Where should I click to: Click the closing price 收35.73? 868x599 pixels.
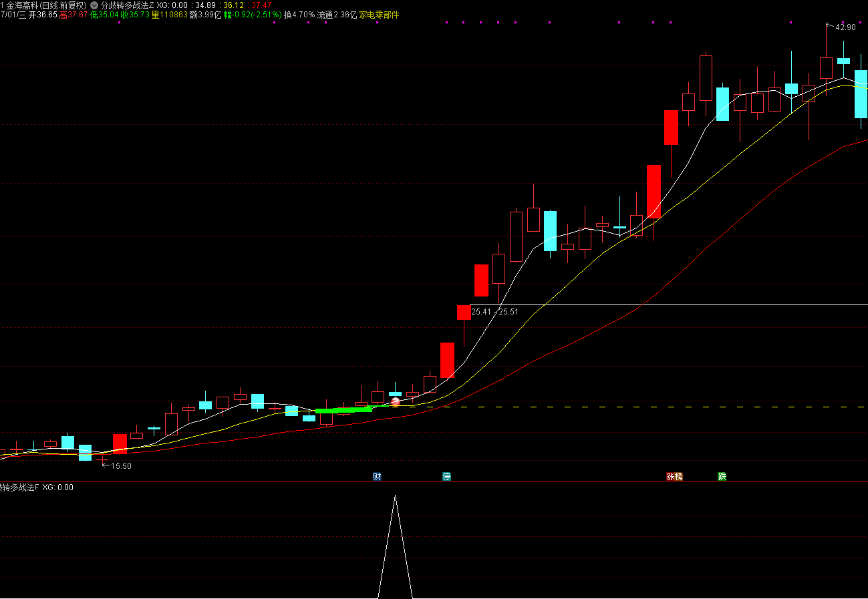coord(135,15)
